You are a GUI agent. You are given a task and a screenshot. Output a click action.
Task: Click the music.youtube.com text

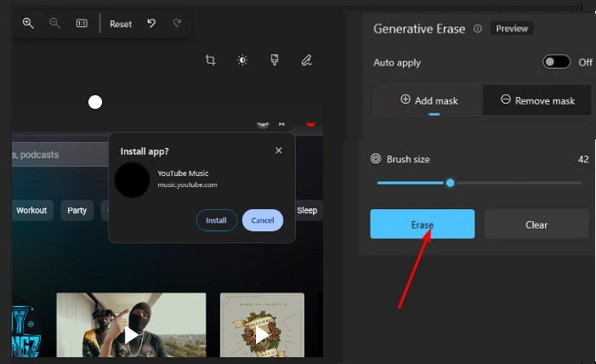[x=187, y=185]
